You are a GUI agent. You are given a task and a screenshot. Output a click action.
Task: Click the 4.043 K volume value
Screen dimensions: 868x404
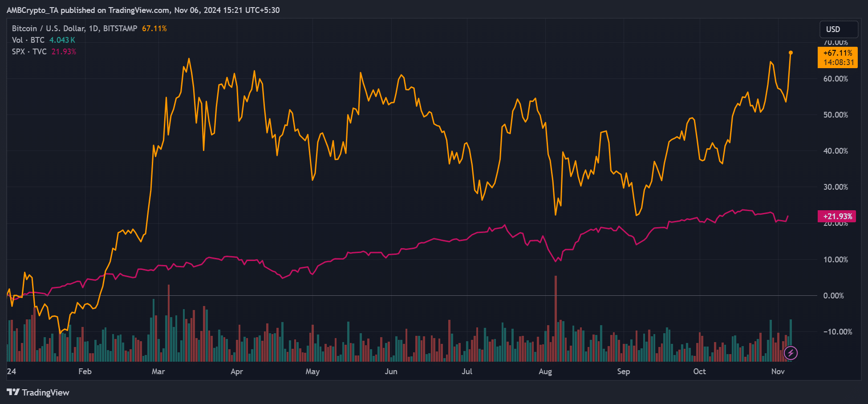pos(62,40)
